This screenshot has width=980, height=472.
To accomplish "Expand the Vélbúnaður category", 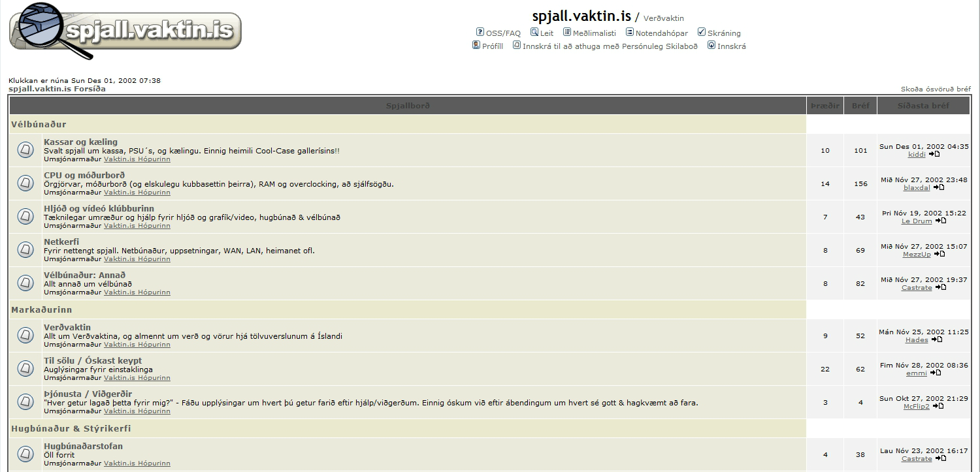I will [39, 124].
